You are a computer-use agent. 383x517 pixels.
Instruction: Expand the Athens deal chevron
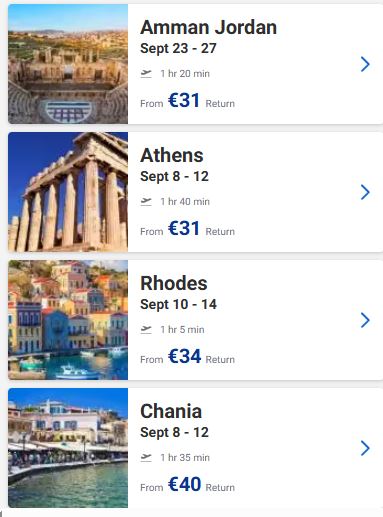[x=365, y=192]
